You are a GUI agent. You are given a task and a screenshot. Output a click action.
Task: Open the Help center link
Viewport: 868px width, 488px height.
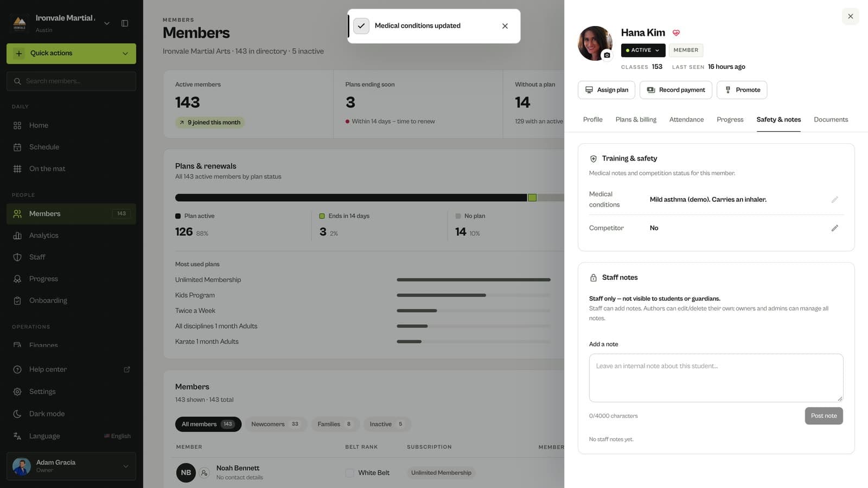click(71, 369)
